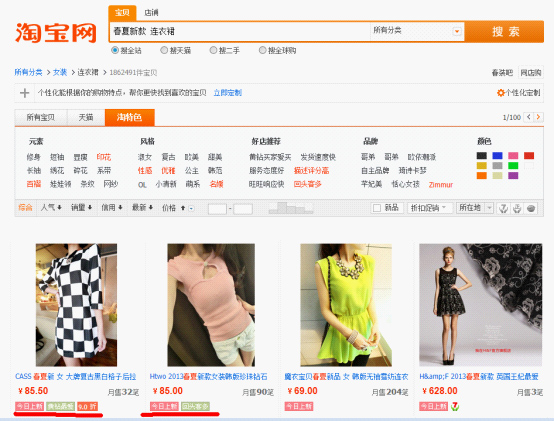Choose orange color swatch
Viewport: 554px width, 421px height.
pos(482,176)
